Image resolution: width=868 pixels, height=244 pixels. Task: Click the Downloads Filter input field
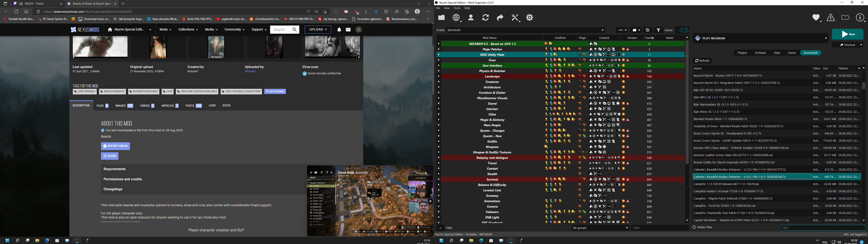coord(823,228)
